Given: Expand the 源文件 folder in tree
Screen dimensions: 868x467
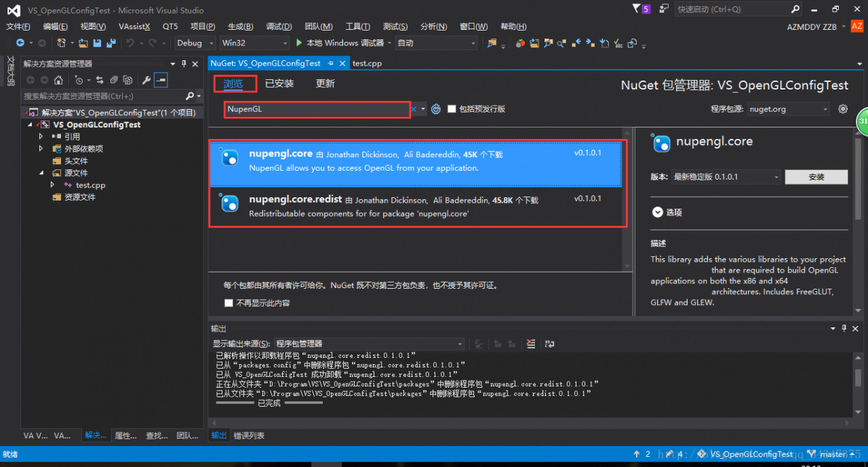Looking at the screenshot, I should (41, 173).
